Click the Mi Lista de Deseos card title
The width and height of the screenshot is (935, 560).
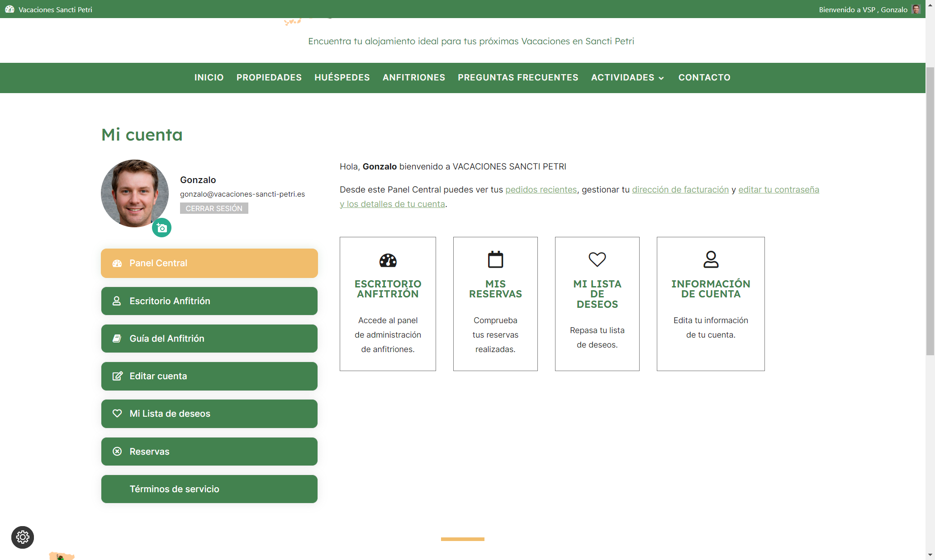597,294
